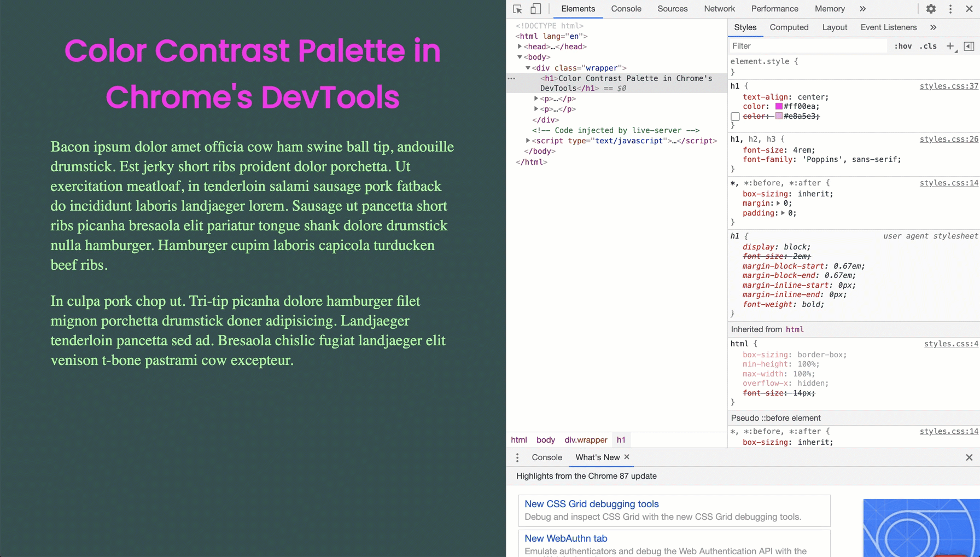
Task: Toggle the :hov element state panel
Action: coord(903,46)
